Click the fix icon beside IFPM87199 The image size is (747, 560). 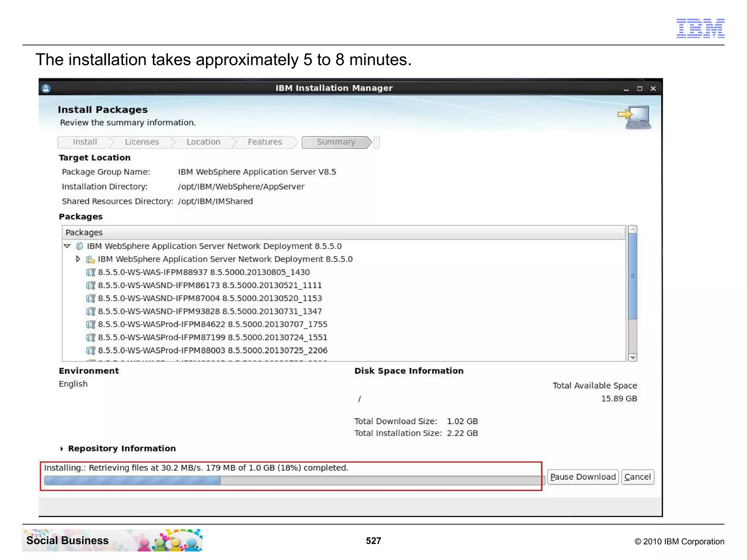tap(90, 338)
